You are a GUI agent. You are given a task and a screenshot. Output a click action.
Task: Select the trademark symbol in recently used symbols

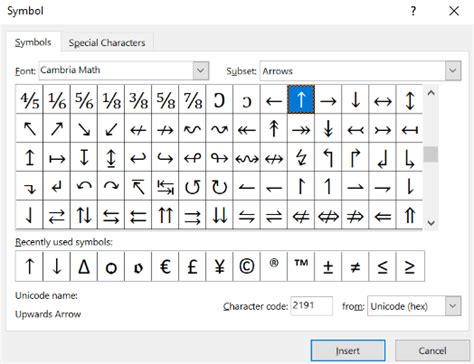point(301,267)
